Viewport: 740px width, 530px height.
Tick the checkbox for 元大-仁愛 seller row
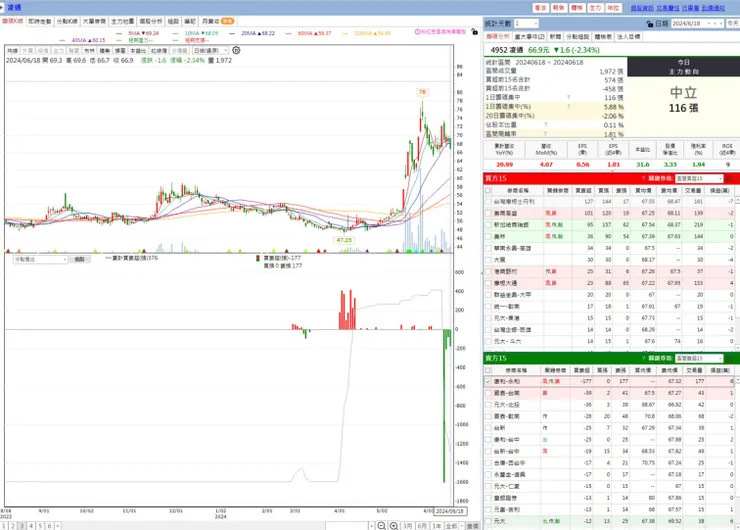[x=488, y=486]
